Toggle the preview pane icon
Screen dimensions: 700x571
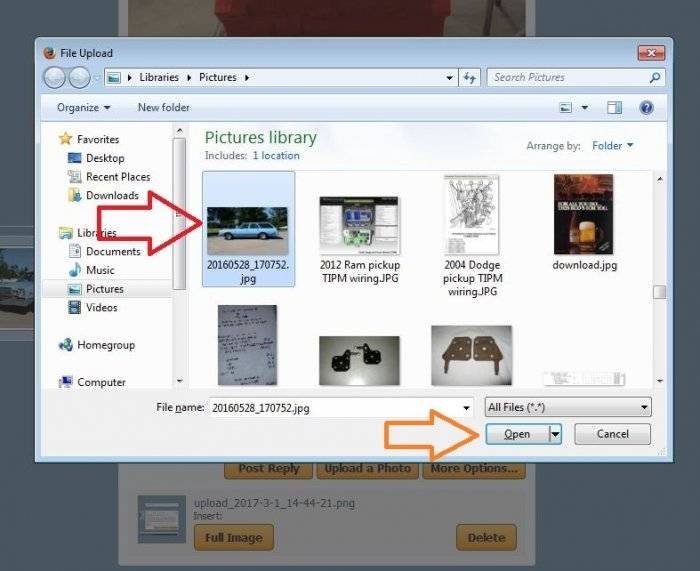(x=615, y=107)
